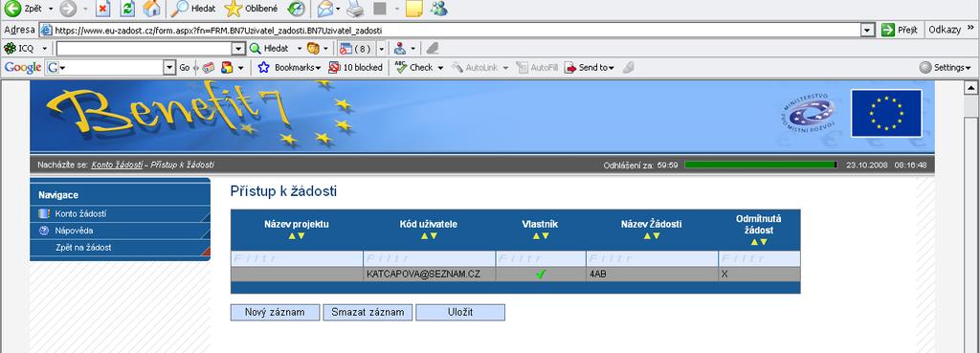Open browsing History clock icon
Image resolution: width=980 pixels, height=353 pixels.
296,9
